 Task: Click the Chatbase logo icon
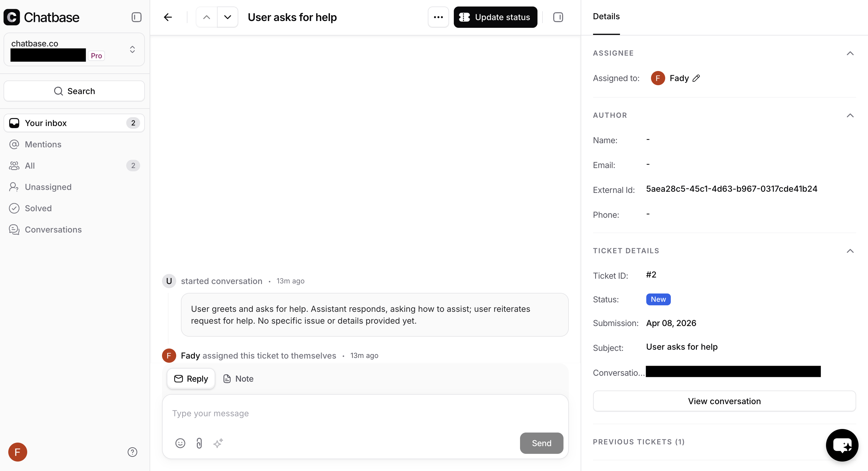(12, 17)
